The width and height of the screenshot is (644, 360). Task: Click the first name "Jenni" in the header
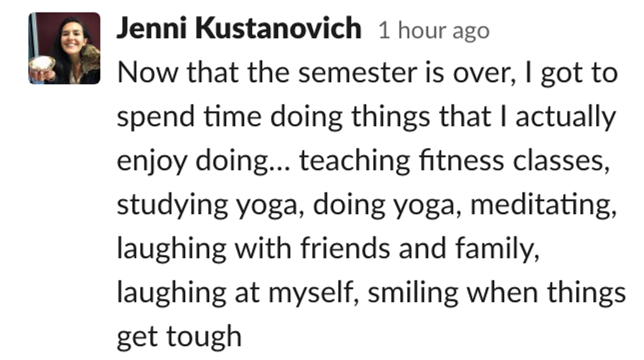point(153,29)
